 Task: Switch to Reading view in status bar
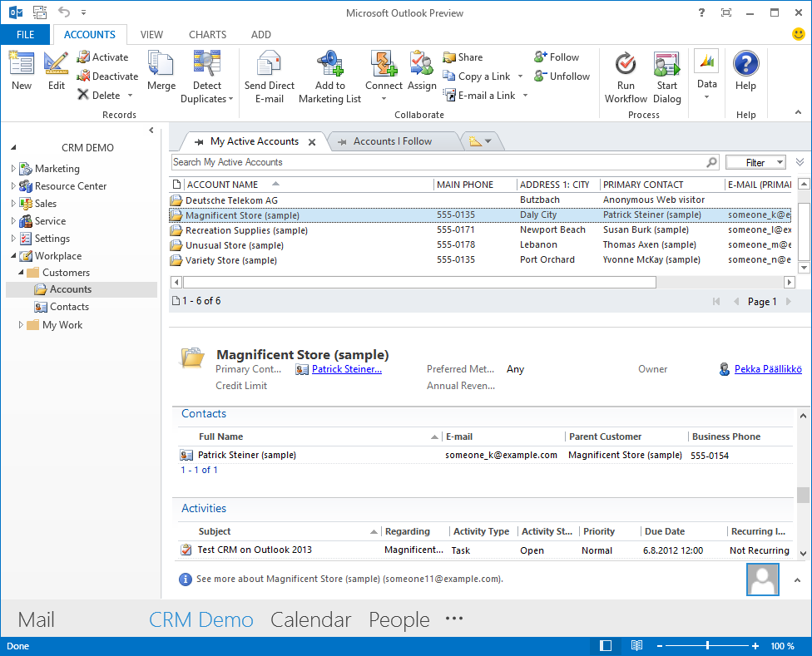pos(636,646)
